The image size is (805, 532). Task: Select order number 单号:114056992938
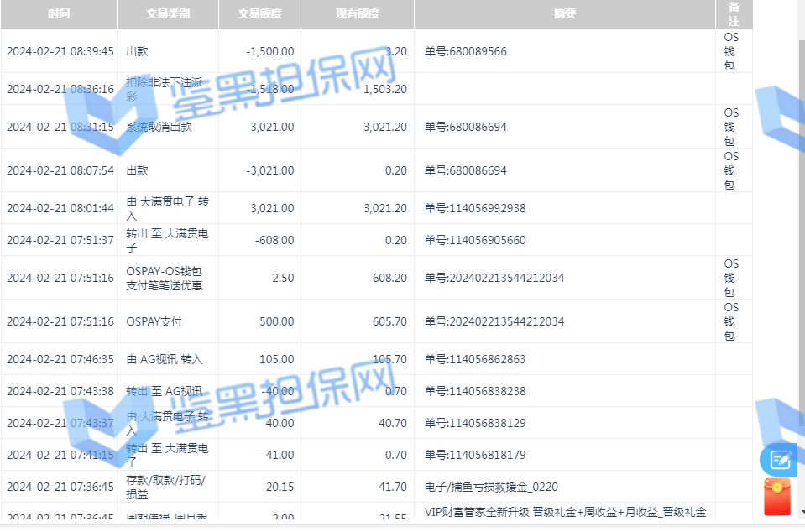tap(475, 208)
